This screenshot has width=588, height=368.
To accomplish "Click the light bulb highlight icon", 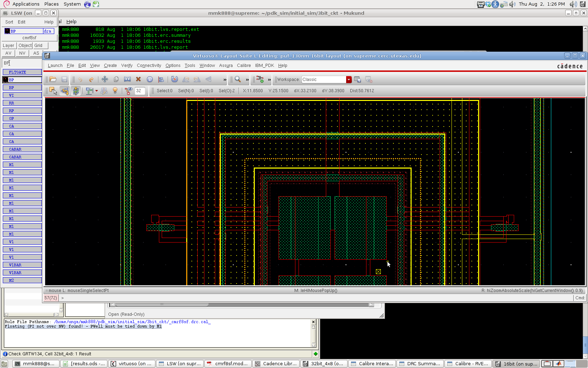I will pos(115,91).
